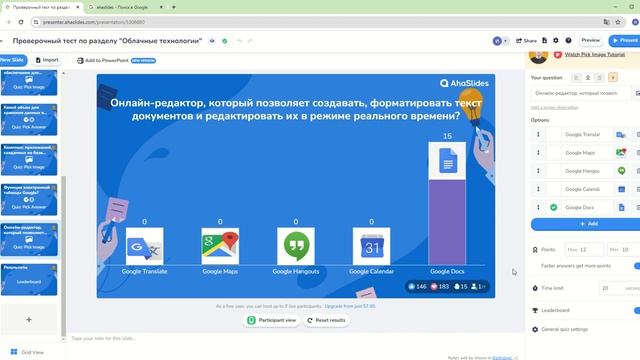Click Reset results
Image resolution: width=640 pixels, height=360 pixels.
coord(326,320)
